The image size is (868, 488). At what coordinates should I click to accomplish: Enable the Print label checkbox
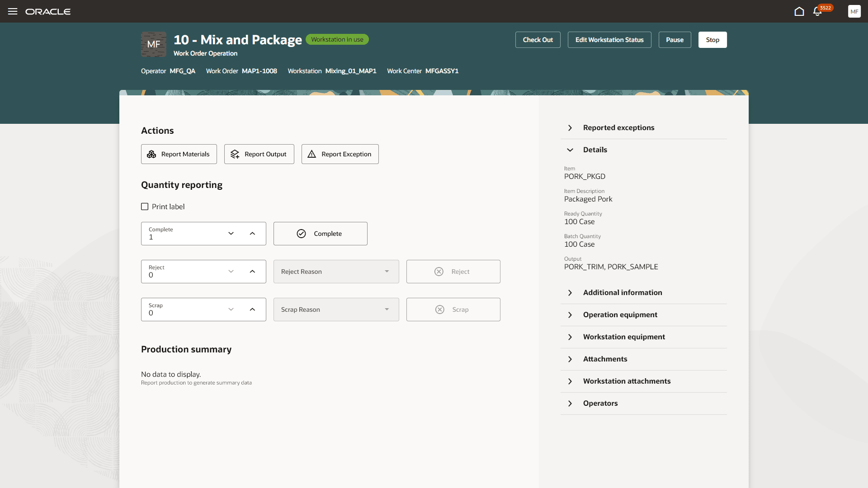pyautogui.click(x=145, y=206)
